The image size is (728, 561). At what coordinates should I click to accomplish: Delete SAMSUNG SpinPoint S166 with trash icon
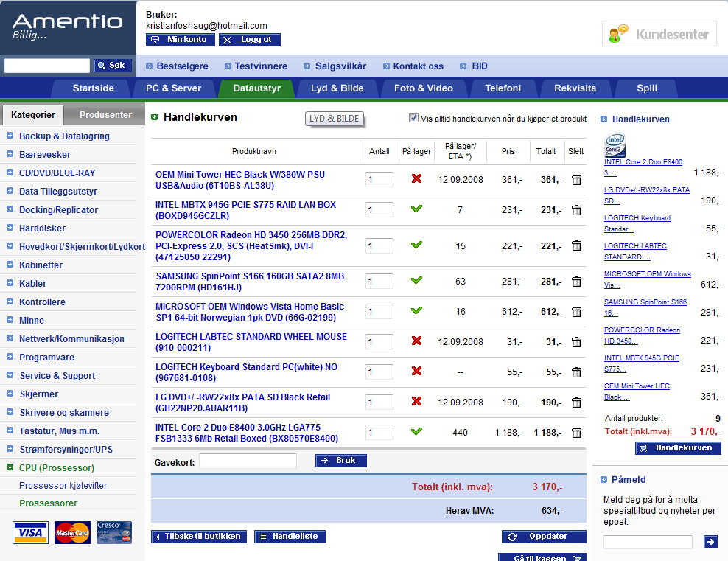pyautogui.click(x=576, y=282)
